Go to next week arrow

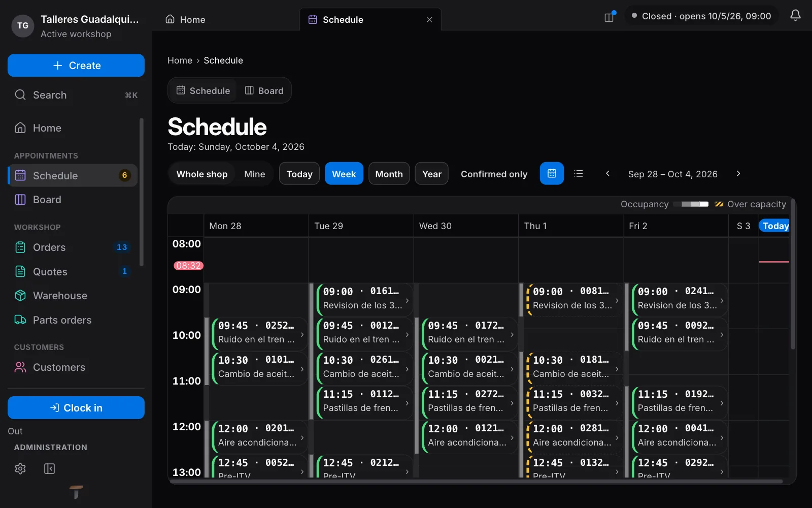pos(738,174)
